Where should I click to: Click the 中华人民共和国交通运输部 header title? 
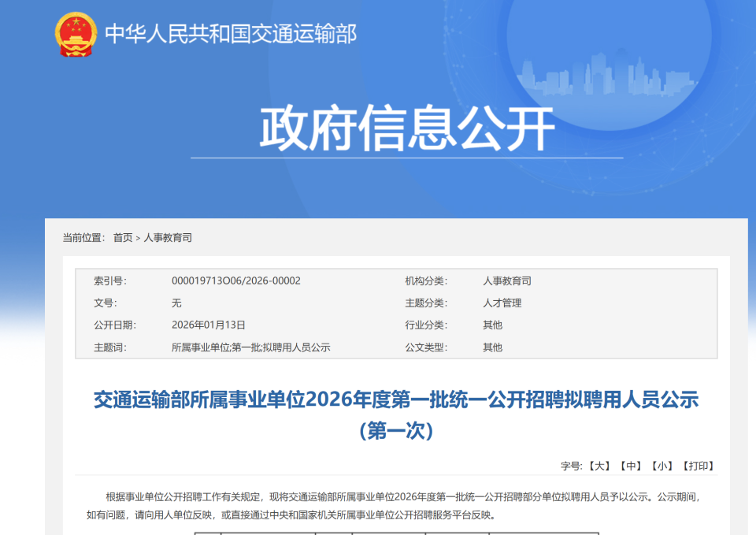(x=232, y=32)
